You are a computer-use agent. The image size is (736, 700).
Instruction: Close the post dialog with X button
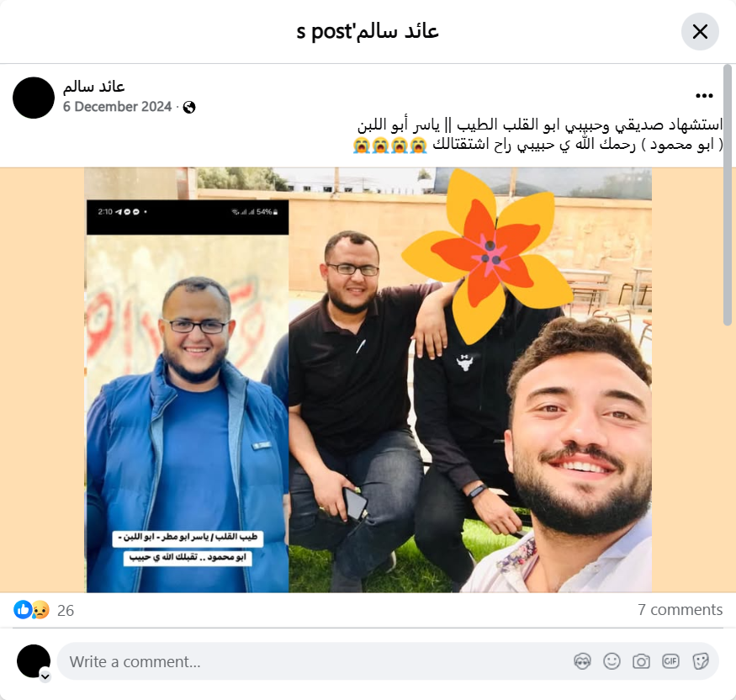[x=700, y=31]
